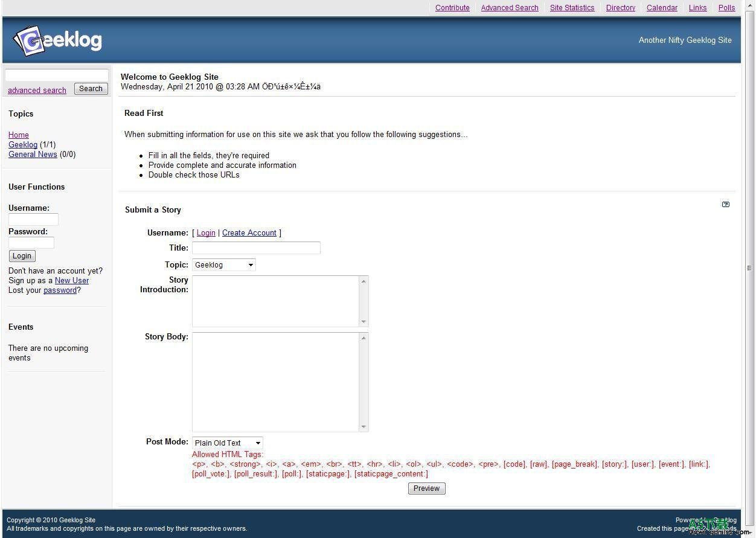This screenshot has width=756, height=538.
Task: Open the Polls menu item
Action: click(727, 8)
